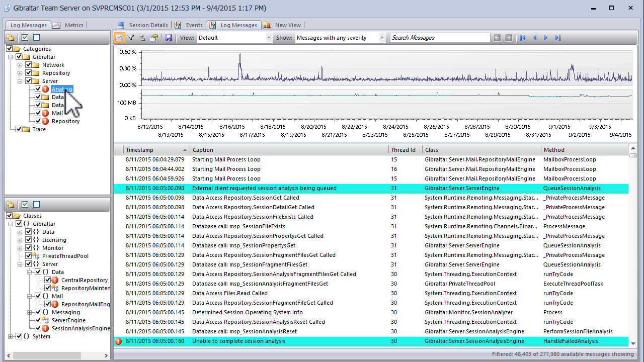The image size is (644, 362).
Task: Expand the Network category node
Action: coord(20,65)
